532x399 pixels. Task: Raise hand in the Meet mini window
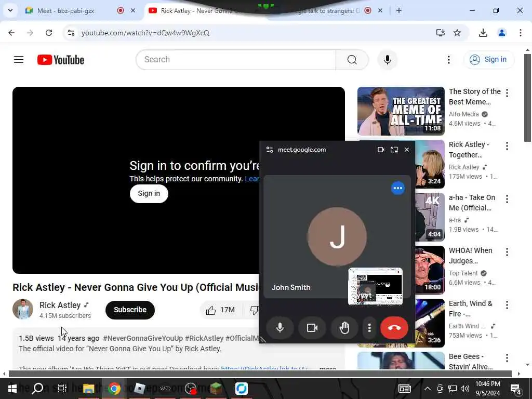tap(344, 327)
